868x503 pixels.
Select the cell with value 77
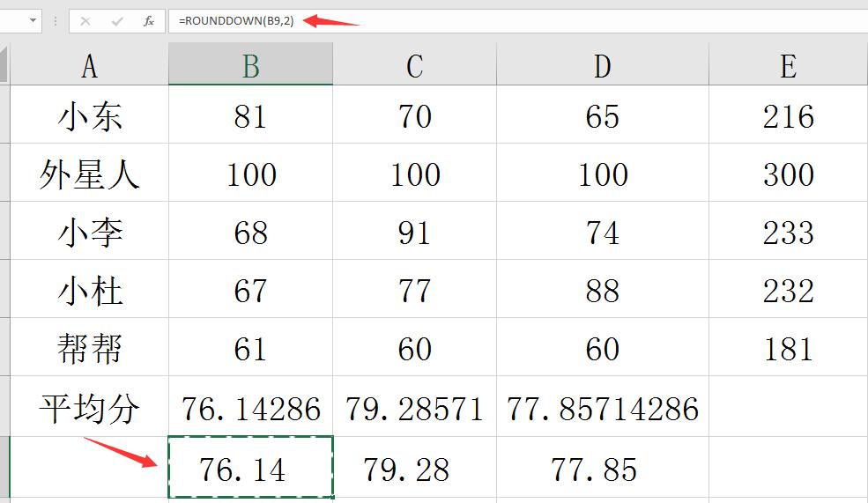415,289
